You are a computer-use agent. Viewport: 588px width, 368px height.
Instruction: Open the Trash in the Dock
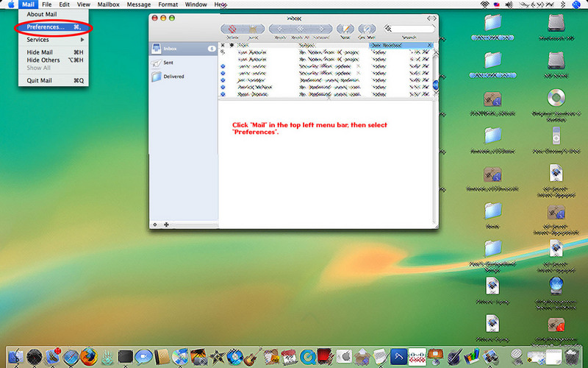coord(568,357)
